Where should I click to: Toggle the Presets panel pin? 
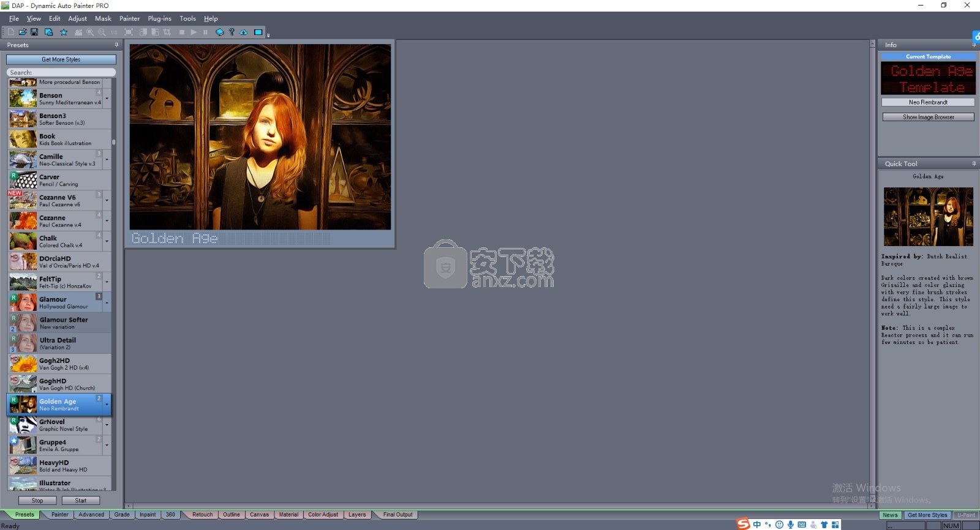[x=116, y=45]
